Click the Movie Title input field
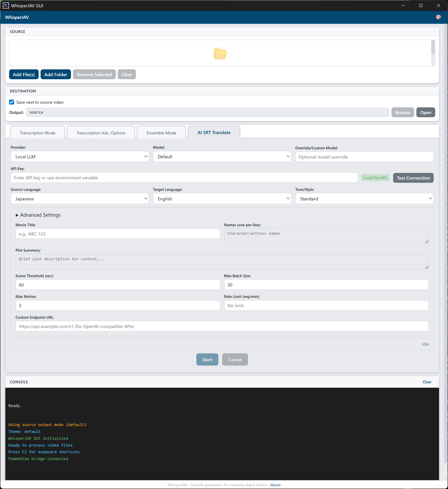The image size is (448, 489). click(118, 234)
